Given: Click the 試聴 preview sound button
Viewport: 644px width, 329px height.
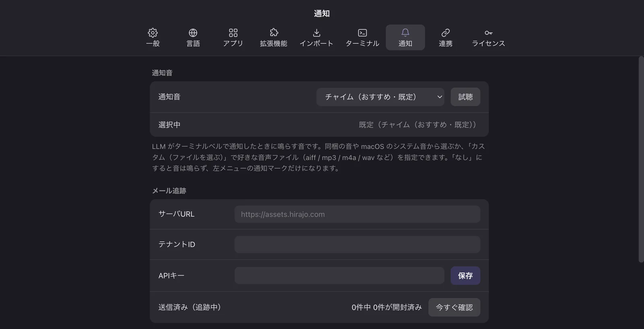Looking at the screenshot, I should tap(465, 97).
